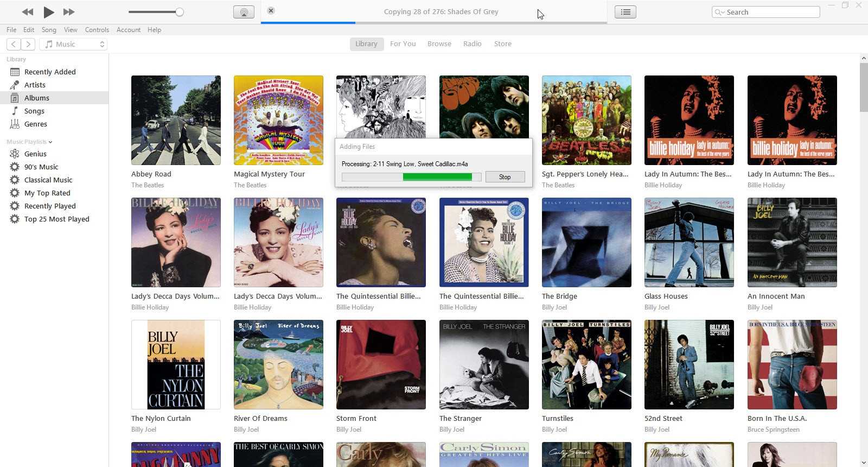Collapse the Music Playlists section
The image size is (868, 467).
[50, 142]
